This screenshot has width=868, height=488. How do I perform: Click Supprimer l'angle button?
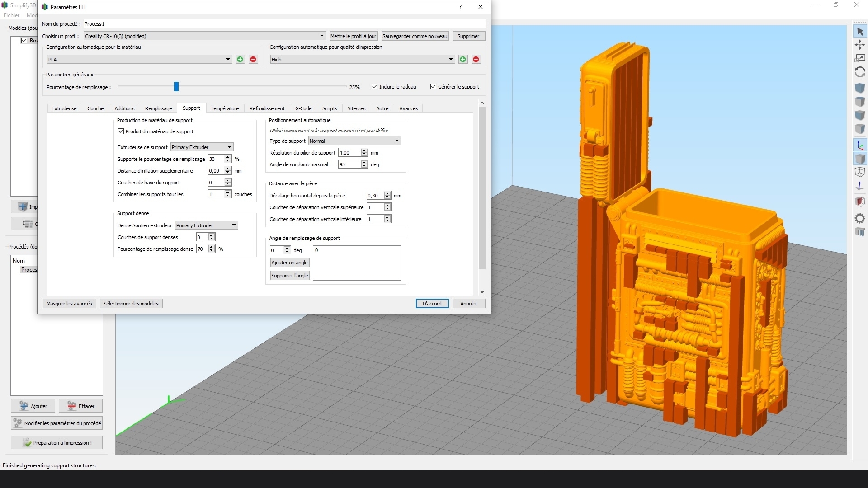tap(289, 276)
